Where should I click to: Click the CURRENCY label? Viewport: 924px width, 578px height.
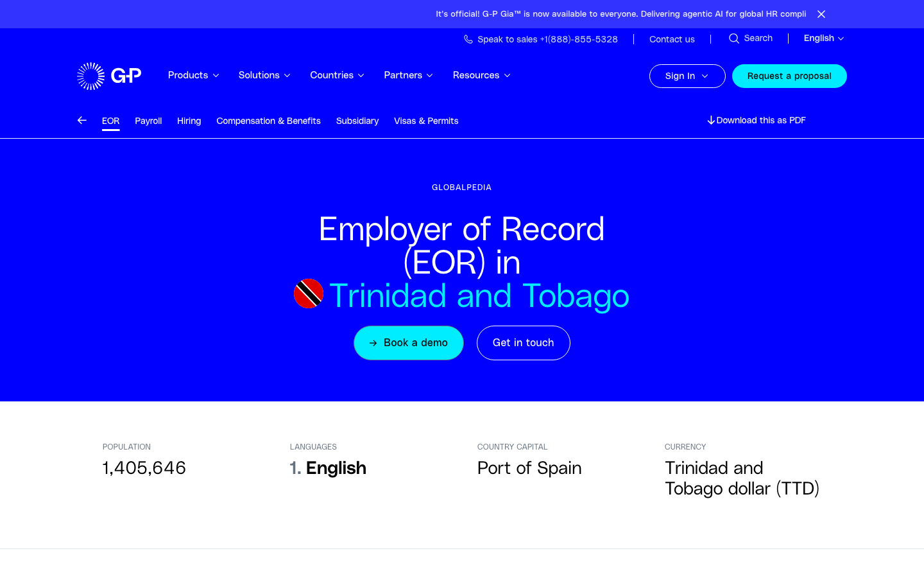pos(685,447)
